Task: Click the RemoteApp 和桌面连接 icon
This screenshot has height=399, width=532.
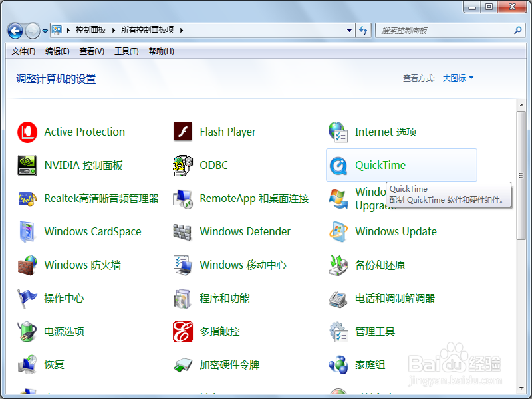Action: (183, 199)
